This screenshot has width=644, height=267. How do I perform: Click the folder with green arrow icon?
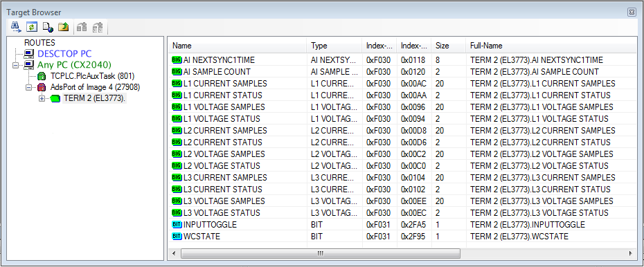63,28
